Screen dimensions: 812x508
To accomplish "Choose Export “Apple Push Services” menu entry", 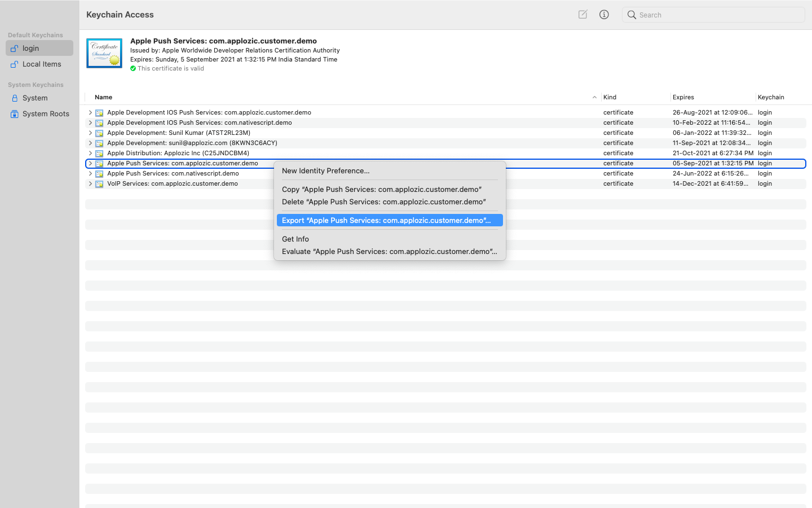I will (390, 220).
